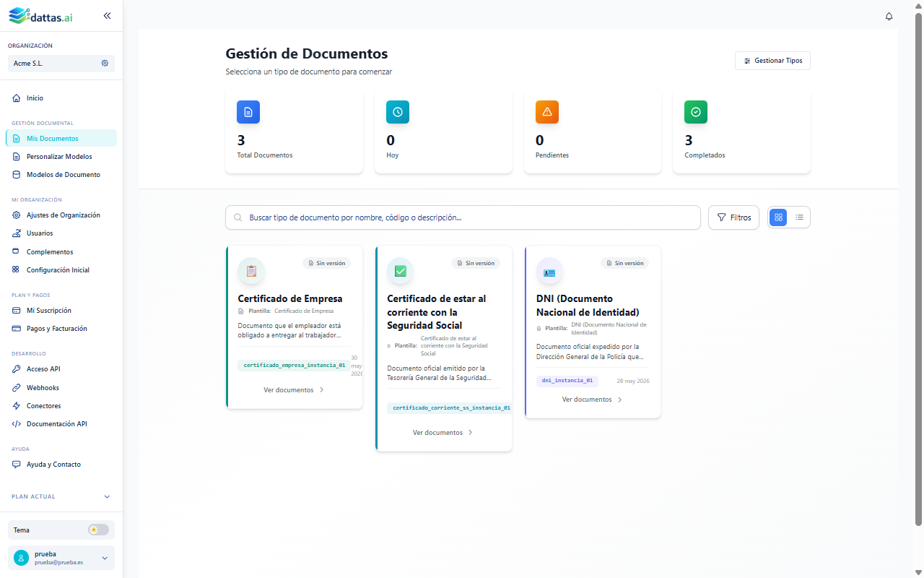Viewport: 924px width, 578px height.
Task: Open the Filtros filter menu
Action: [733, 217]
